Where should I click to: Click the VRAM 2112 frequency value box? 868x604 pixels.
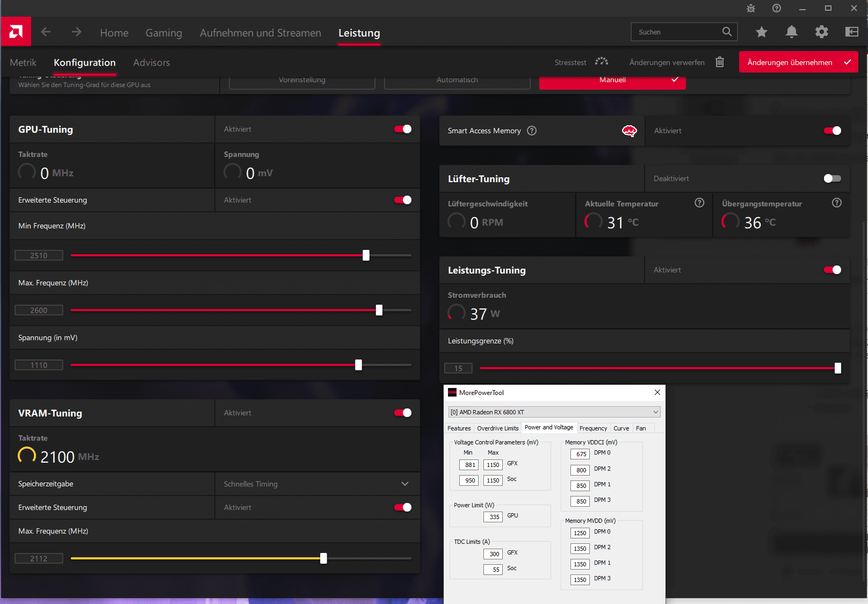tap(39, 558)
